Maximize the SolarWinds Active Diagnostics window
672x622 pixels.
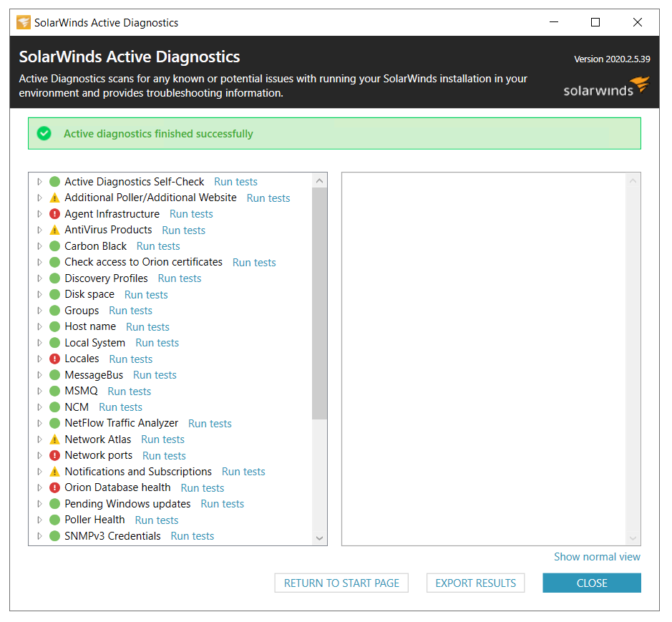pos(595,22)
